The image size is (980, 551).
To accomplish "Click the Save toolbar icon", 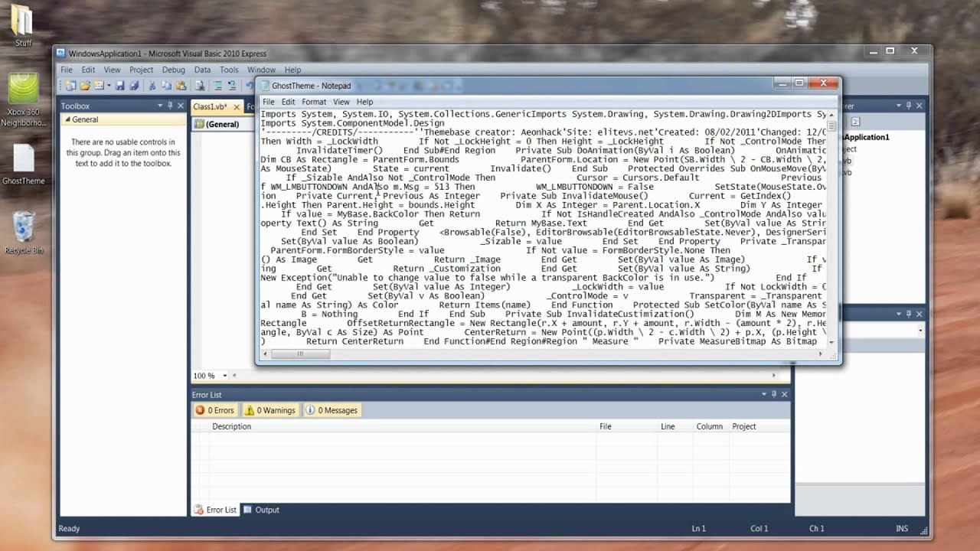I will pos(120,85).
